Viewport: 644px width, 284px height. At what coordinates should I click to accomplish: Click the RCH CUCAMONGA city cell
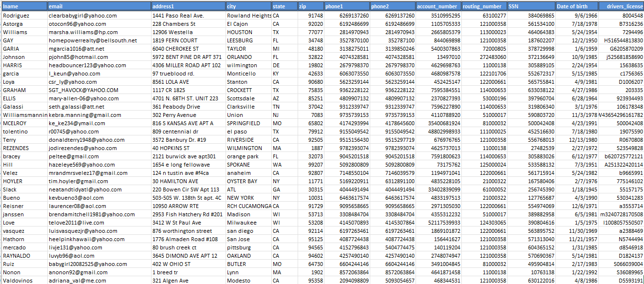coord(248,206)
